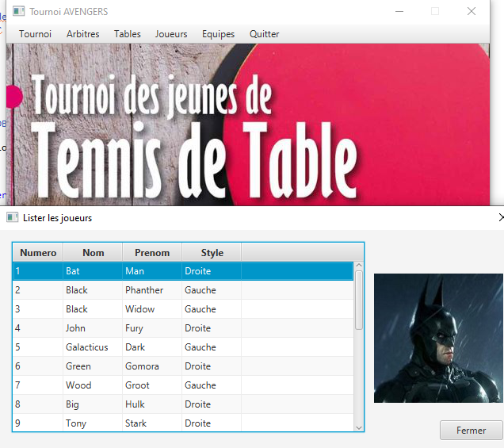
Task: Select the 'Galacticus' cell
Action: [x=93, y=347]
